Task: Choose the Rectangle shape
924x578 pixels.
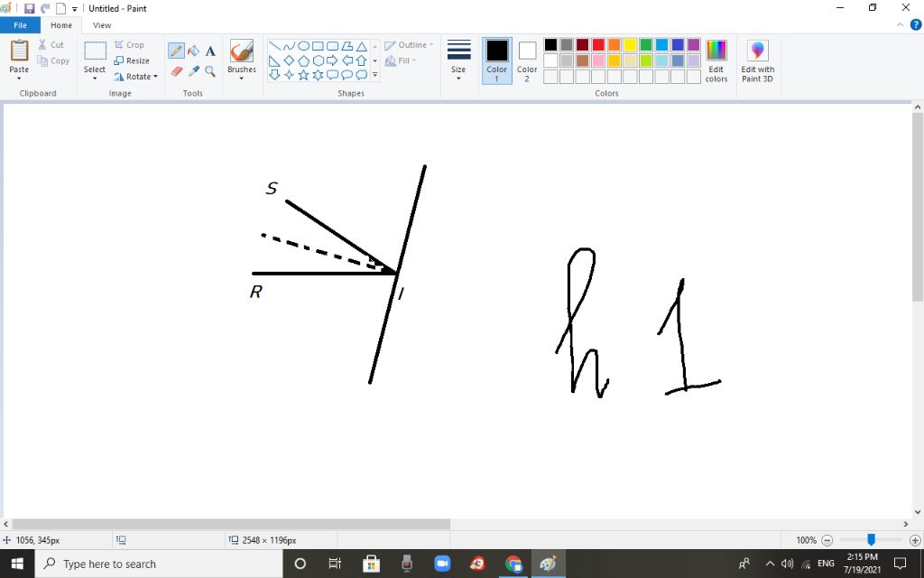Action: 318,46
